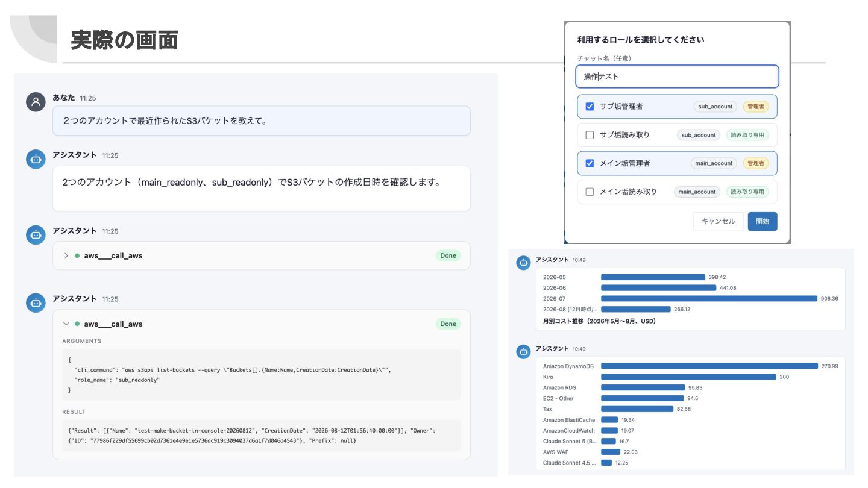Click the 2026-08 chart row label

pyautogui.click(x=570, y=309)
